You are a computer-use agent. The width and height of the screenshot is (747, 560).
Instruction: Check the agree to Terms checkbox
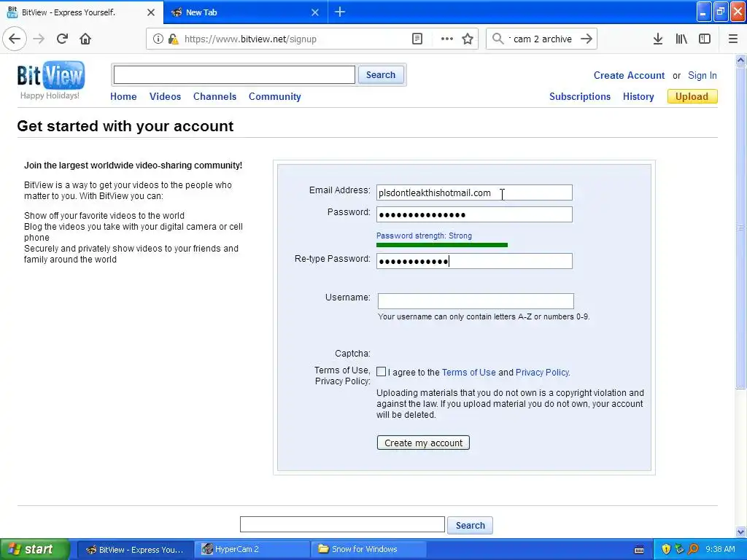coord(381,372)
